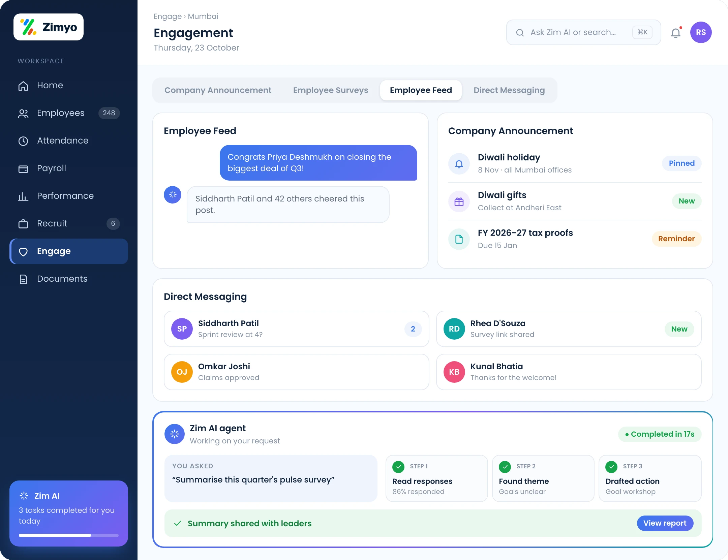Switch to the Direct Messaging tab
Image resolution: width=728 pixels, height=560 pixels.
point(509,90)
